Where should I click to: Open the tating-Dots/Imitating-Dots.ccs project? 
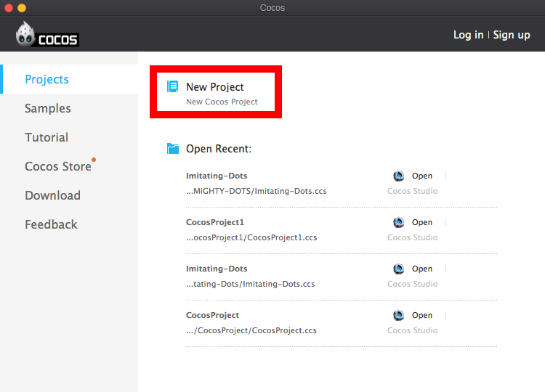[422, 269]
